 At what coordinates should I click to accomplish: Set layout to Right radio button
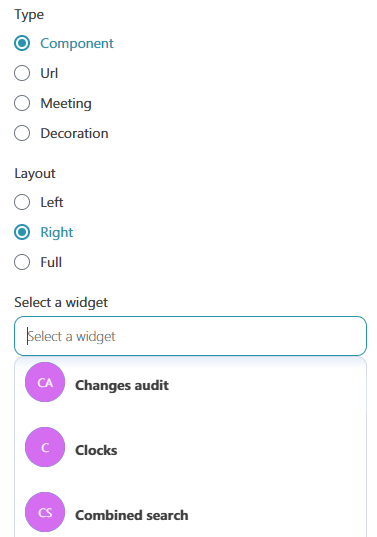(x=22, y=232)
